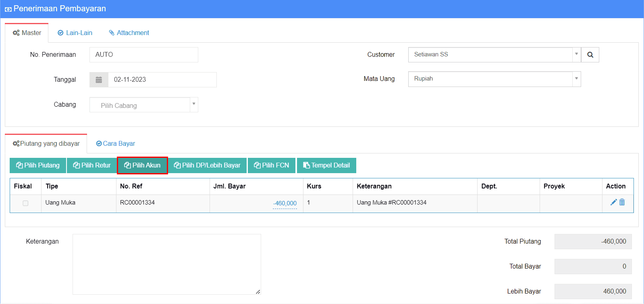Click the Pilih Retur button
The image size is (644, 304).
click(92, 165)
